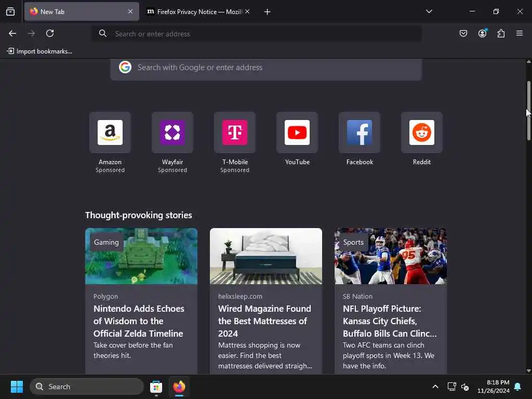The width and height of the screenshot is (532, 399).
Task: Click the Firefox taskbar icon
Action: point(179,387)
